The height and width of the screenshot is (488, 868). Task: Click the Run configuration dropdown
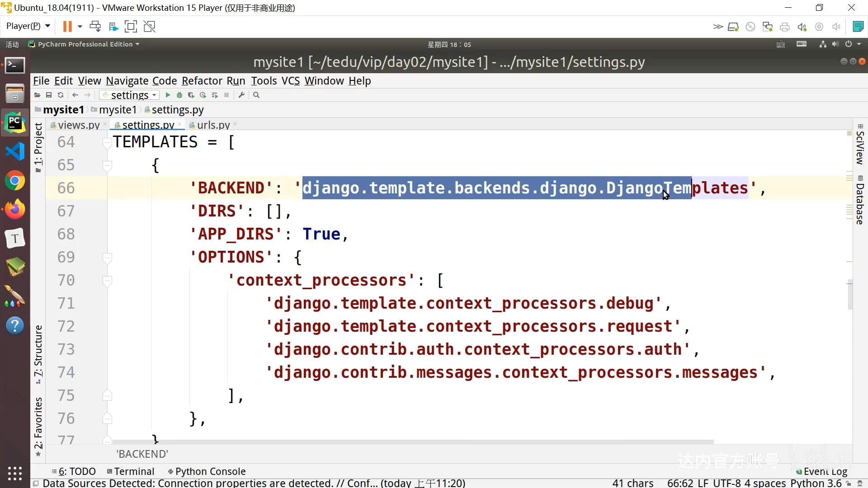point(128,95)
